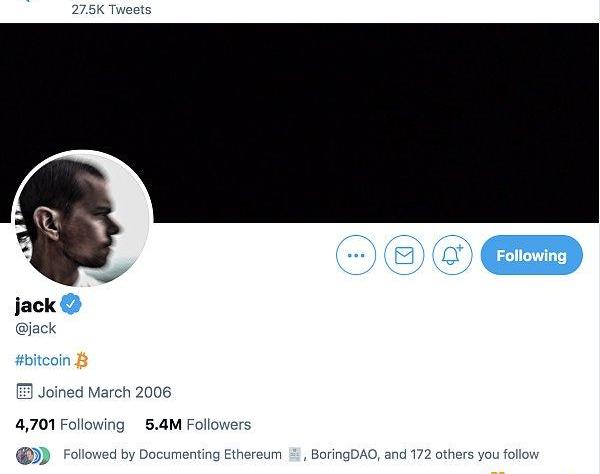
Task: Open the #bitcoin hashtag link
Action: 43,360
